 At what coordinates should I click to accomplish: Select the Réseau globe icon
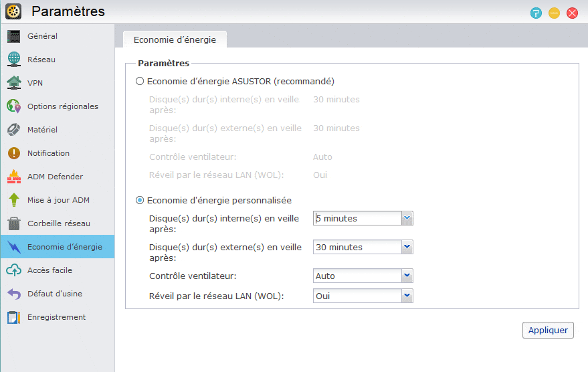click(x=14, y=60)
